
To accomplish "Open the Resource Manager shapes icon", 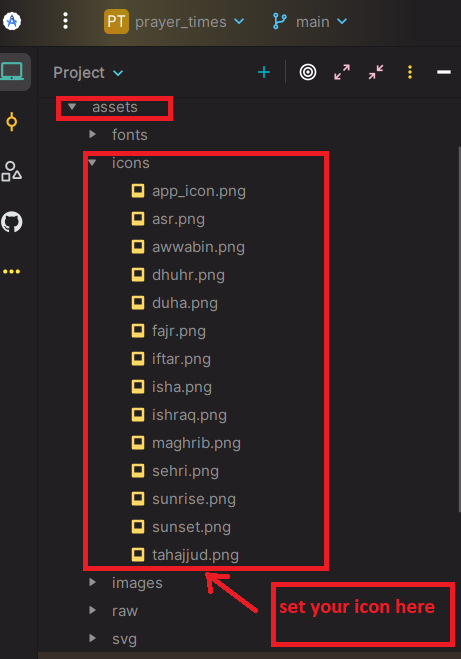I will (11, 171).
